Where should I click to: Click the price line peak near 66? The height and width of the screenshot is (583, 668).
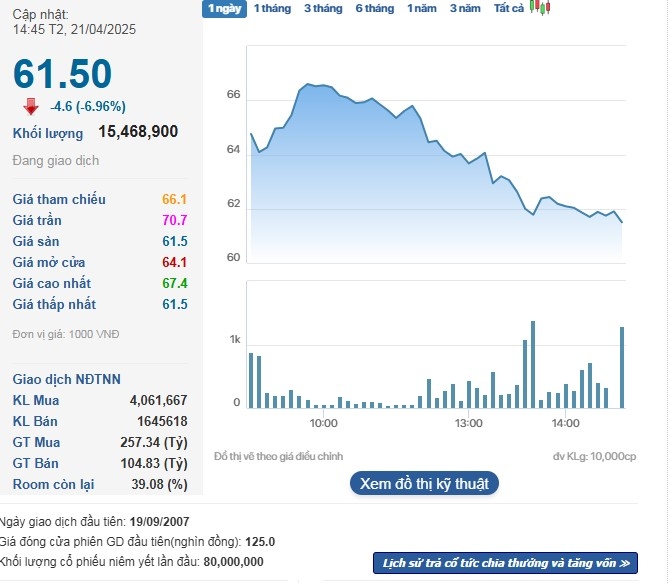tap(308, 85)
